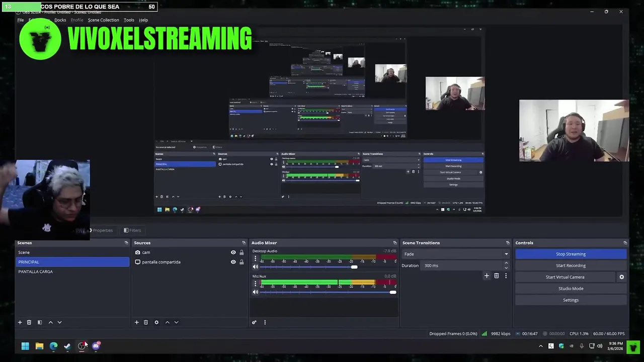
Task: Click Start Recording button
Action: pyautogui.click(x=571, y=265)
